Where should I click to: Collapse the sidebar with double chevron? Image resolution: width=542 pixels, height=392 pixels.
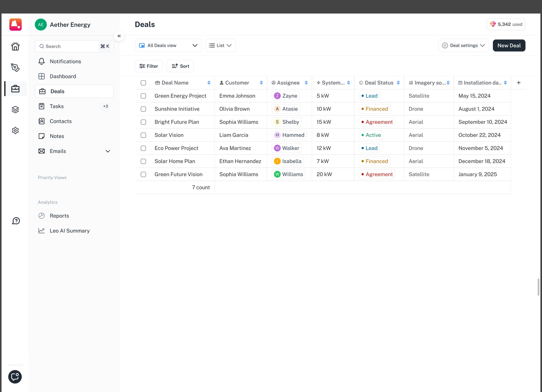tap(119, 36)
